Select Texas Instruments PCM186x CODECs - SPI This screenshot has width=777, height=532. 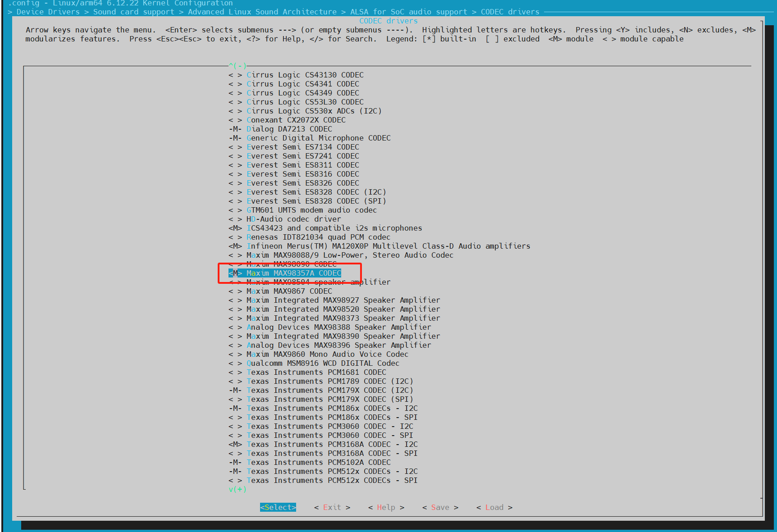coord(323,417)
